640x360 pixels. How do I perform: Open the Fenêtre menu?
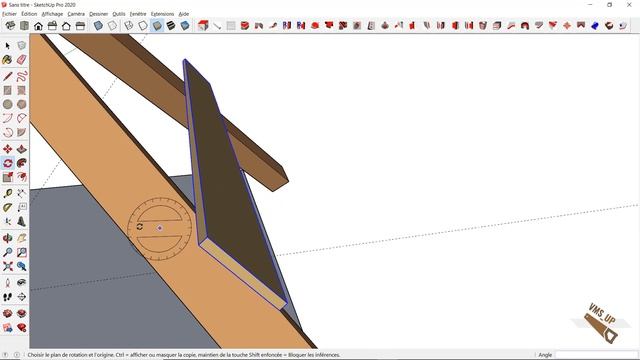(138, 14)
